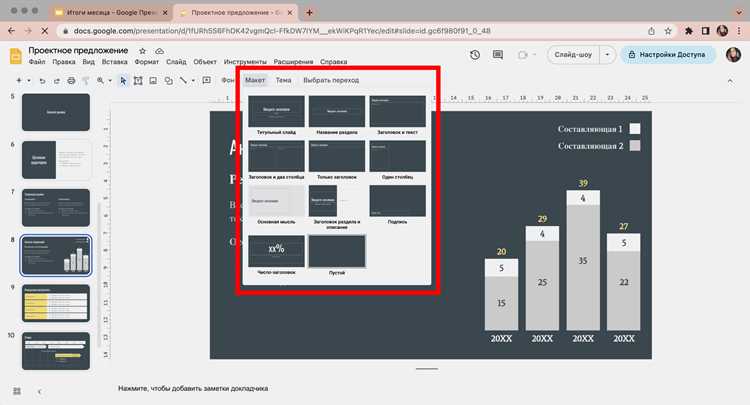Activate the paint format tool
The width and height of the screenshot is (750, 405).
pyautogui.click(x=86, y=81)
